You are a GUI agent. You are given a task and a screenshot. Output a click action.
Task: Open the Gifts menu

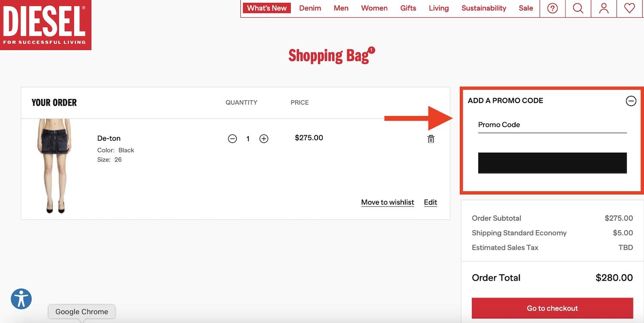click(x=408, y=8)
